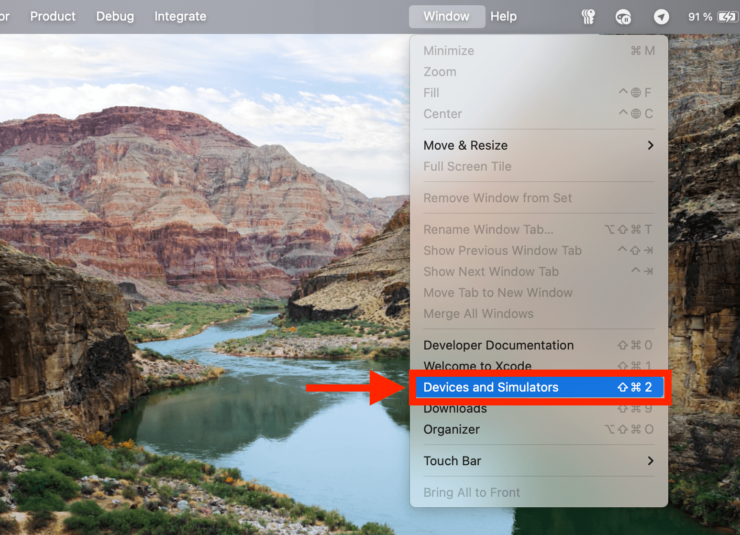Open the Help menu
Screen dimensions: 740x535
504,17
